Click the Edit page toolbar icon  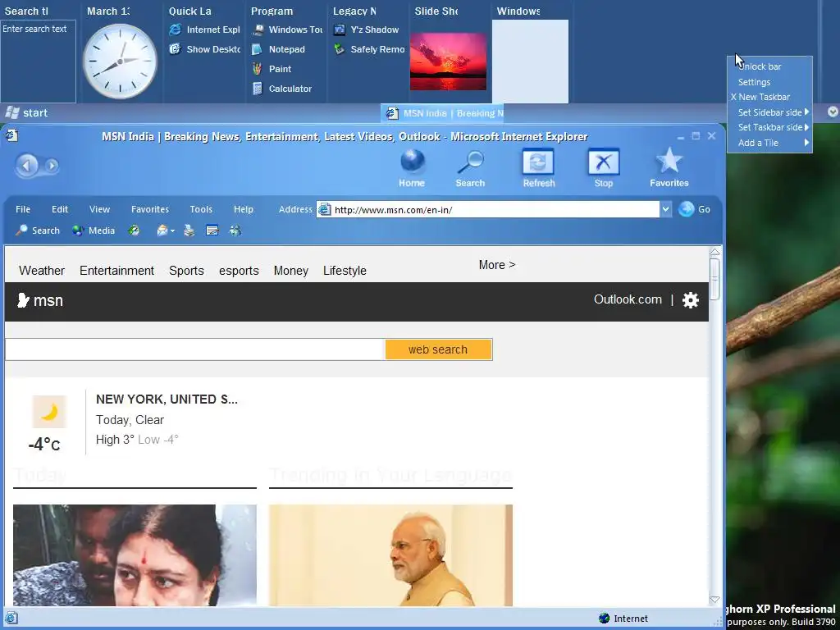point(212,231)
